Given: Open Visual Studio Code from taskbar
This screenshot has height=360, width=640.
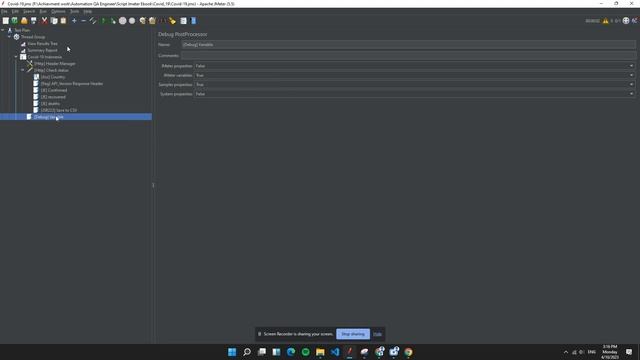Looking at the screenshot, I should coord(335,352).
